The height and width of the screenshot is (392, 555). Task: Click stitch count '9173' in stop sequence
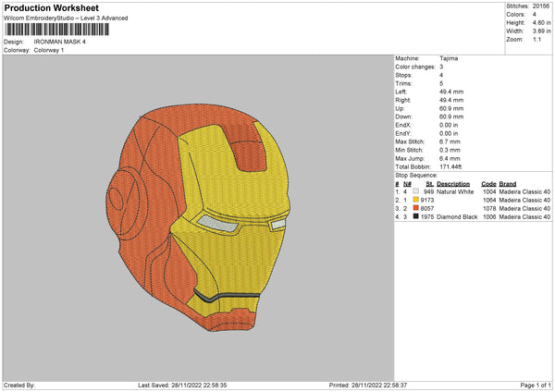[427, 201]
